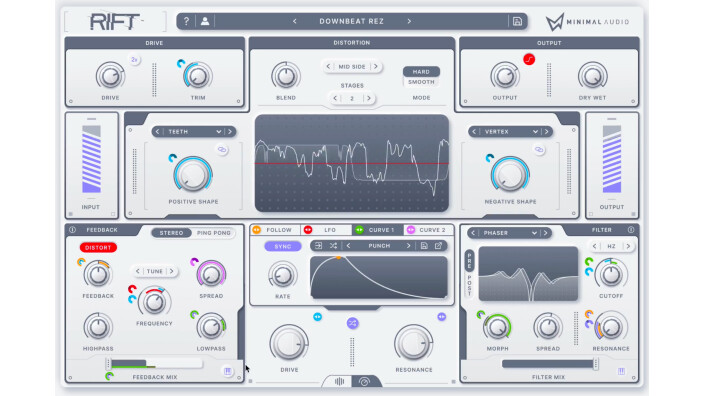The height and width of the screenshot is (396, 704).
Task: Open the CURVE 2 modulation tab
Action: [428, 229]
